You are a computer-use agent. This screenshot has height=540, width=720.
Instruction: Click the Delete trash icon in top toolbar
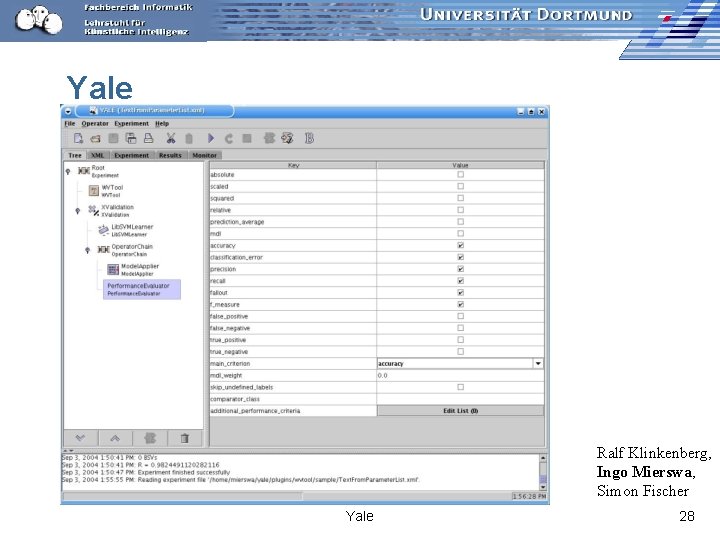[189, 138]
